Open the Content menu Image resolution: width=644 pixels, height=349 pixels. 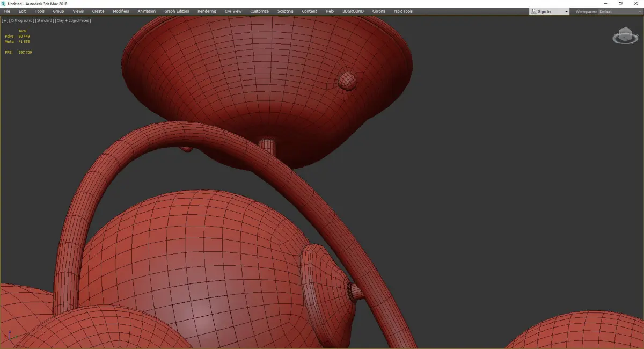309,11
